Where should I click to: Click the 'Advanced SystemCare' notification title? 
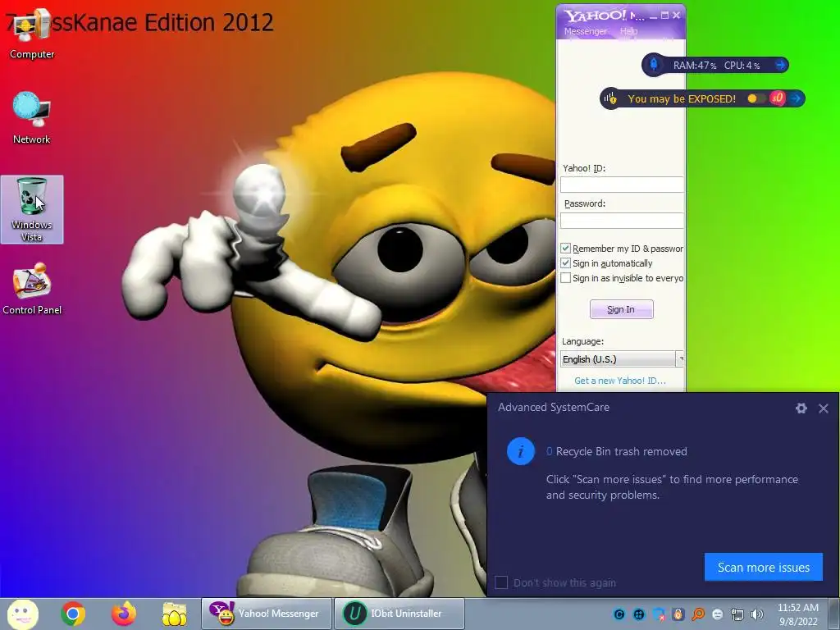(554, 407)
